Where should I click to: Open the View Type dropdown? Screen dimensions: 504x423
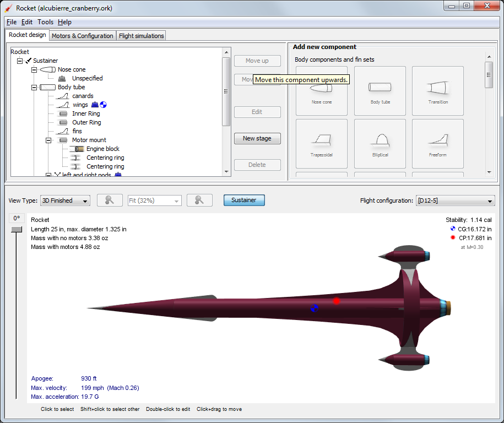click(x=64, y=200)
